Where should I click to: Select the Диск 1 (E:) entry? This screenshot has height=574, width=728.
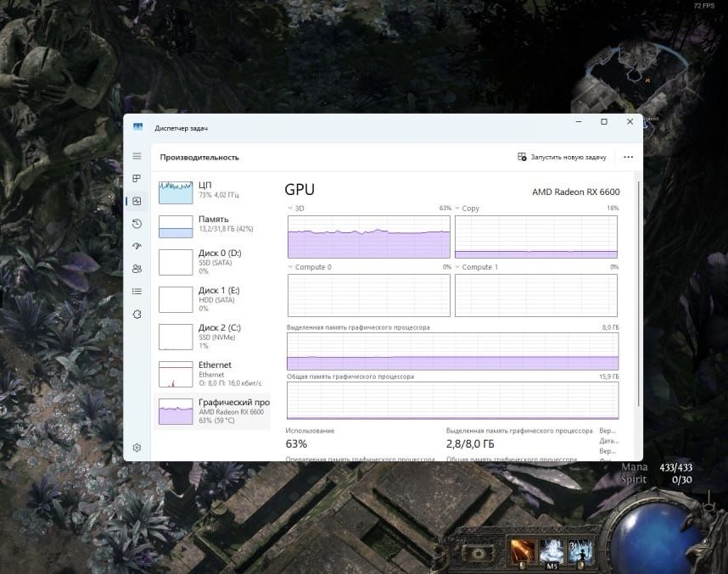coord(212,299)
